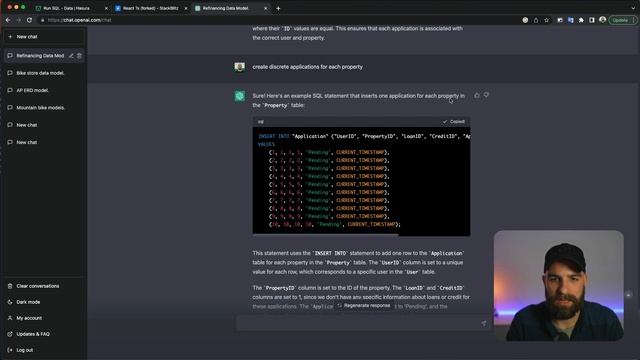Click the chat message input field
The image size is (640, 360).
pos(359,323)
